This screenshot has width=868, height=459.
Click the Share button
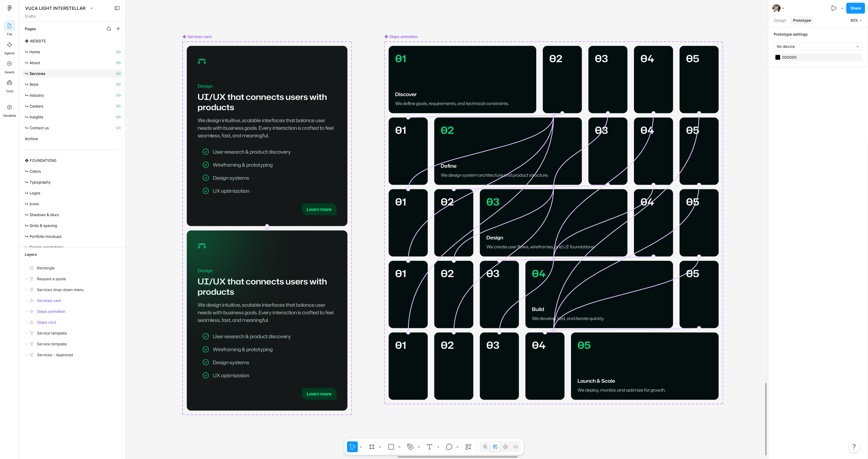tap(855, 8)
